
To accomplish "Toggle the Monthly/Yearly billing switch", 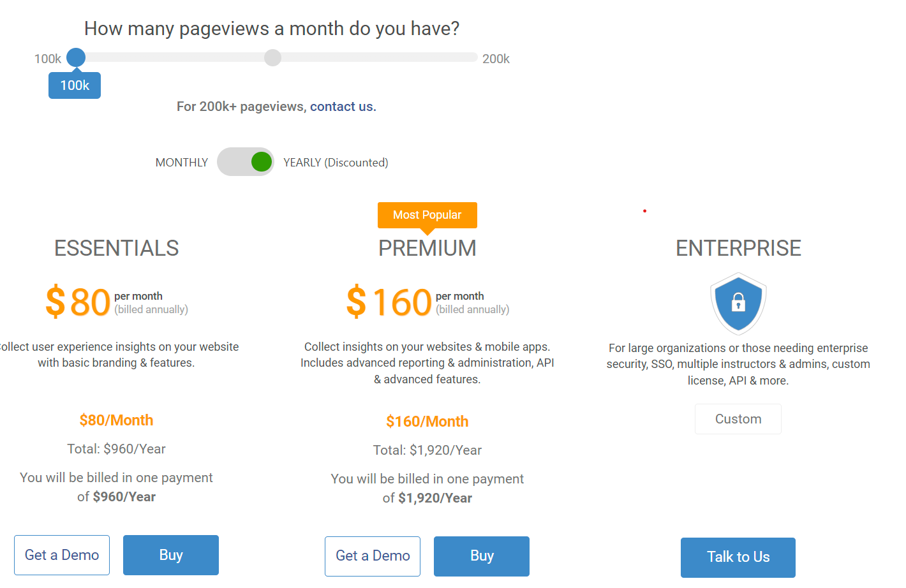I will pyautogui.click(x=246, y=162).
